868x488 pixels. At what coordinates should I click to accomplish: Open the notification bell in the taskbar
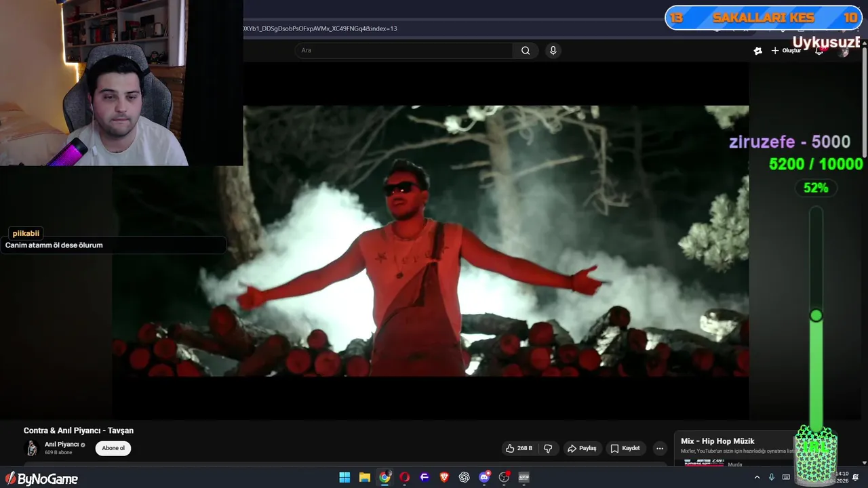tap(856, 477)
